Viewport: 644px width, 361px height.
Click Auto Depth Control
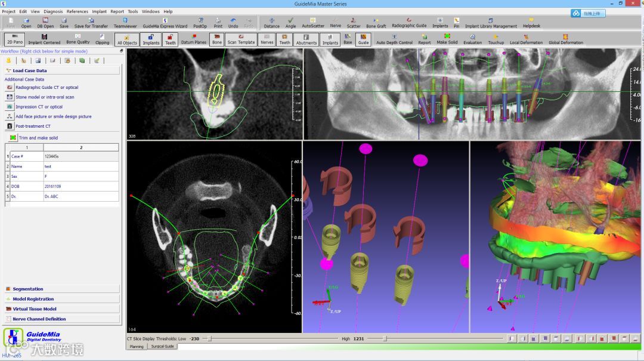394,39
